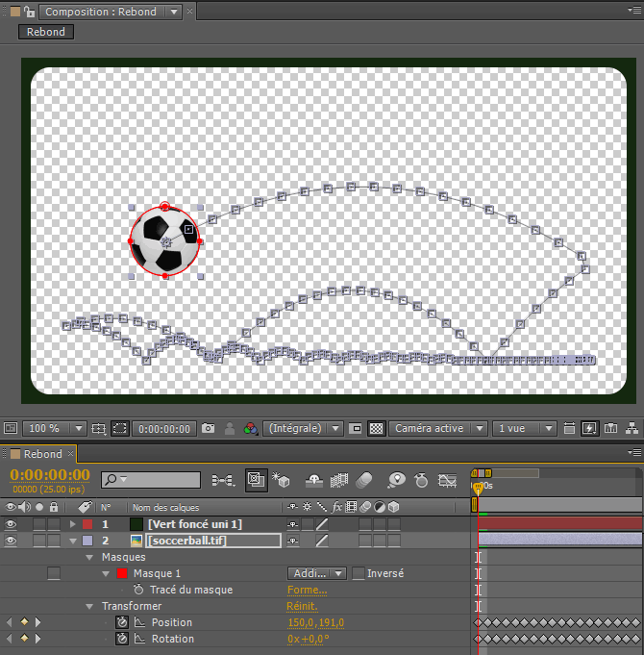Toggle mask and shape path visibility icon
The width and height of the screenshot is (644, 655).
click(120, 428)
